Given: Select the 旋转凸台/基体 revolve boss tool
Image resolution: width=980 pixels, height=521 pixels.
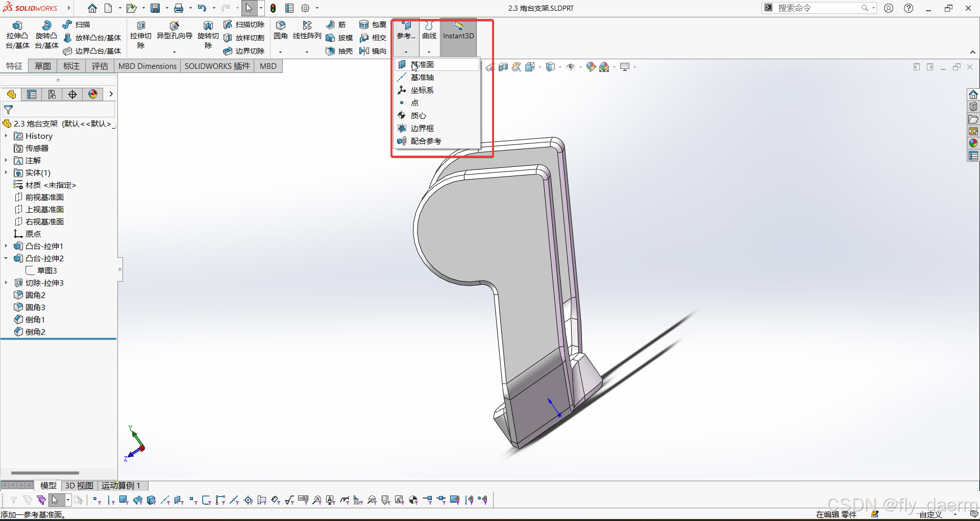Looking at the screenshot, I should click(46, 35).
